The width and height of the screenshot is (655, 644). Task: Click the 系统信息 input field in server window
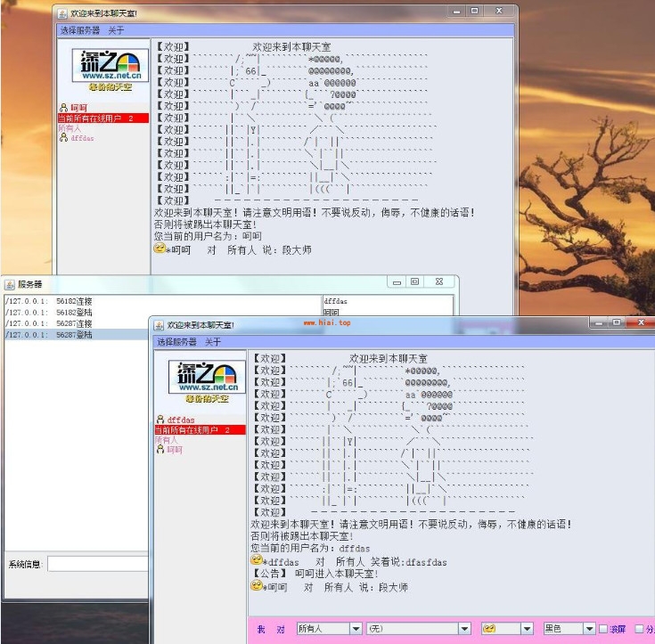coord(98,564)
